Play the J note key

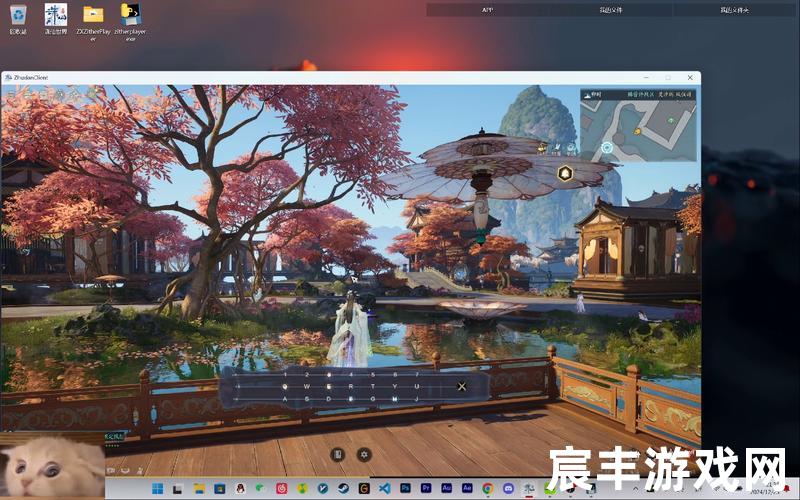click(417, 399)
